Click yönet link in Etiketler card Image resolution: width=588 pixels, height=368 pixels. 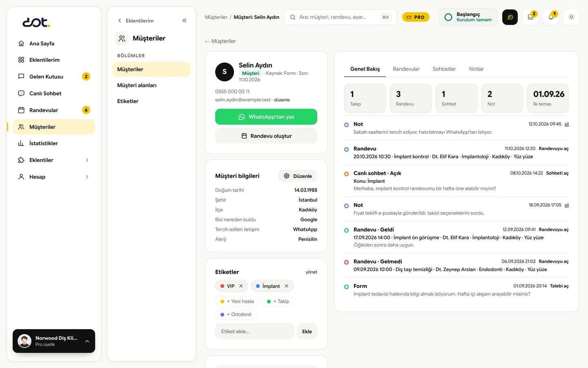(311, 272)
